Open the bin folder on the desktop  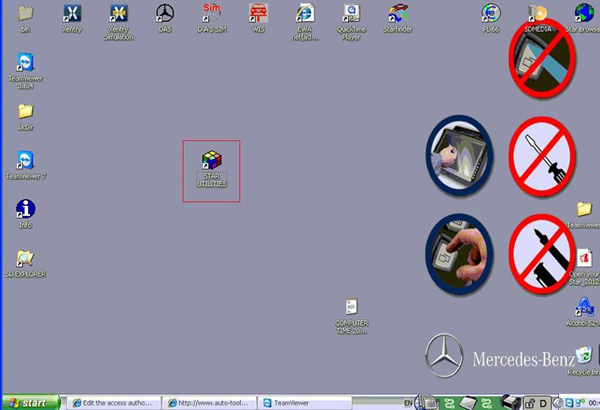point(25,14)
